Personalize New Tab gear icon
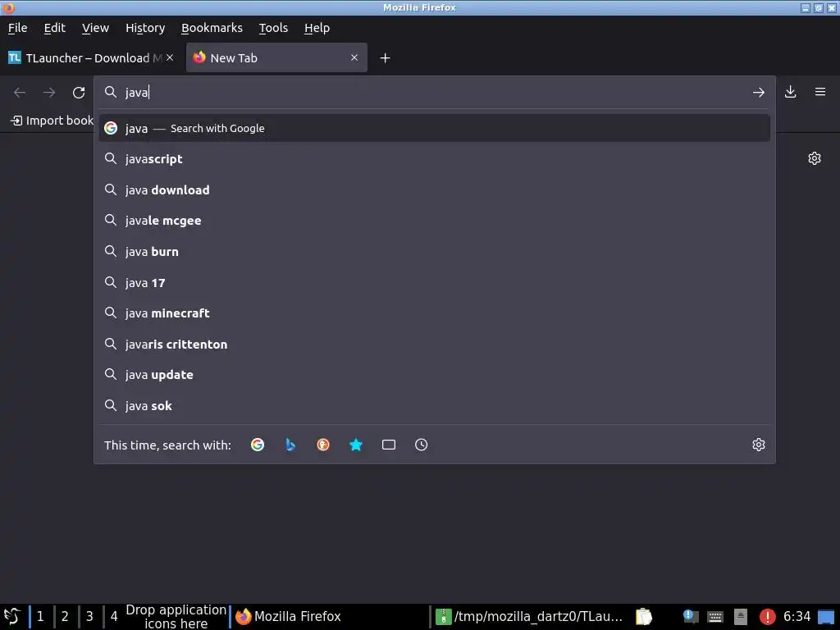 click(815, 158)
